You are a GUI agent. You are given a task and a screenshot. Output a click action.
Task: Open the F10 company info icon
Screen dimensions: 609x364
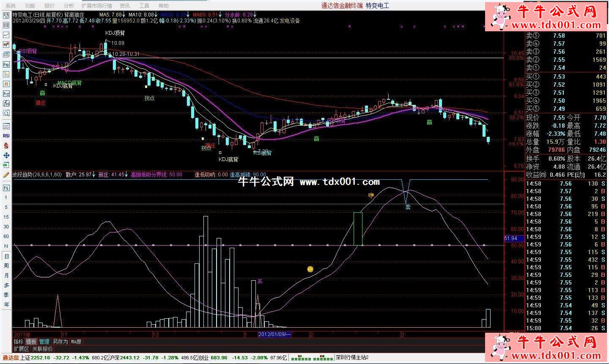(x=6, y=65)
